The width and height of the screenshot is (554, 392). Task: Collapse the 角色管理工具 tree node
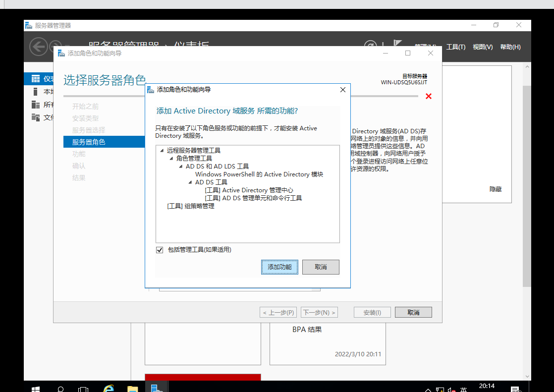(x=171, y=159)
